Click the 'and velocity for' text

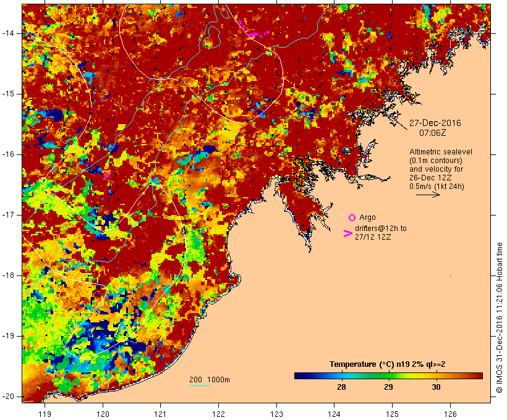click(x=436, y=169)
